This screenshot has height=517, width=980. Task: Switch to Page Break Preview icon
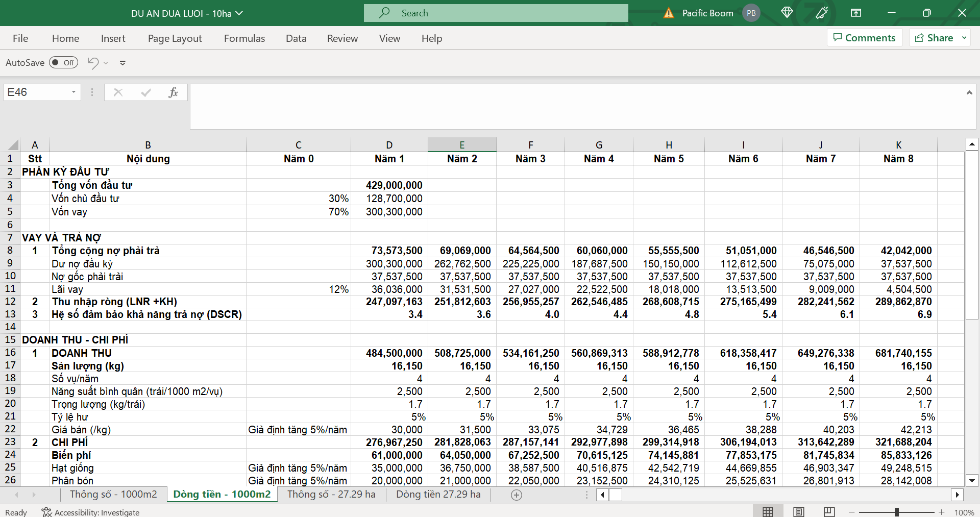pyautogui.click(x=829, y=512)
